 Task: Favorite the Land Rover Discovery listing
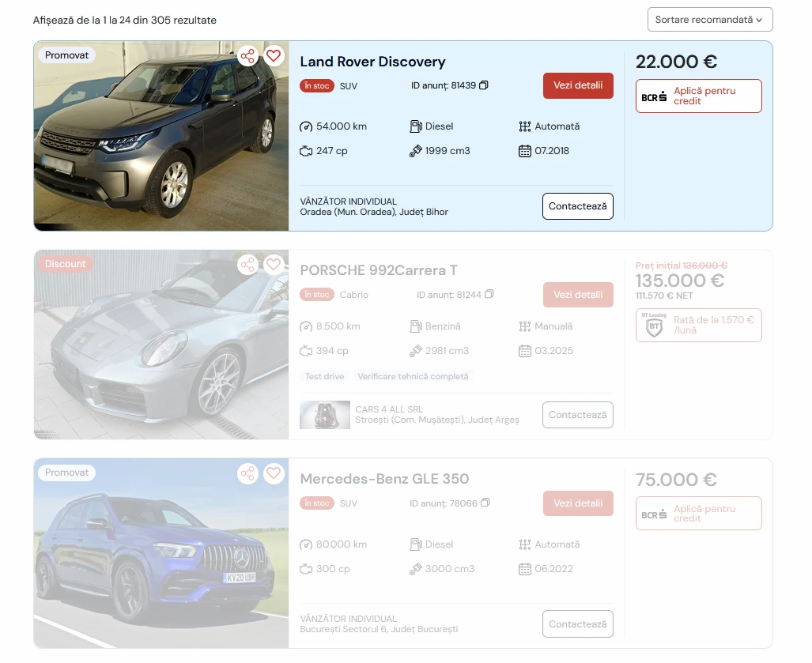click(x=274, y=56)
